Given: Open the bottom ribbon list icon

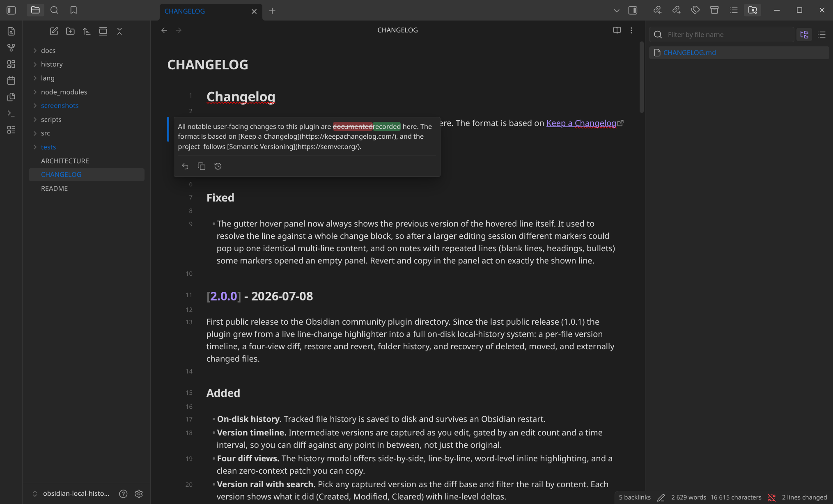Looking at the screenshot, I should pyautogui.click(x=11, y=130).
